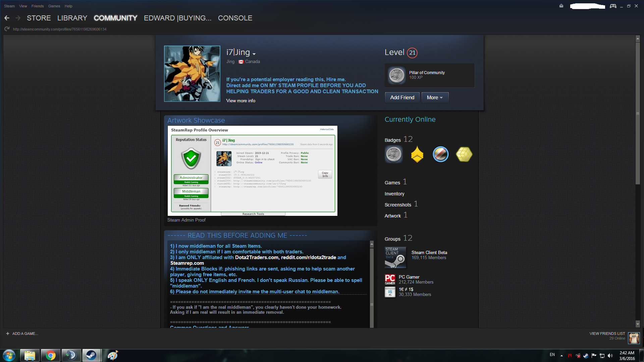Click the Steam Admin Proof artwork thumbnail

point(252,171)
